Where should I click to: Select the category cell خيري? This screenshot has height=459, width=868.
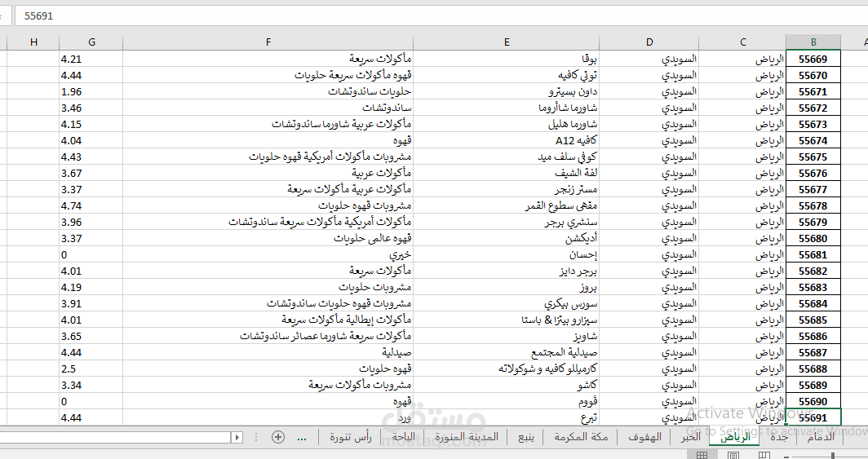[x=268, y=255]
